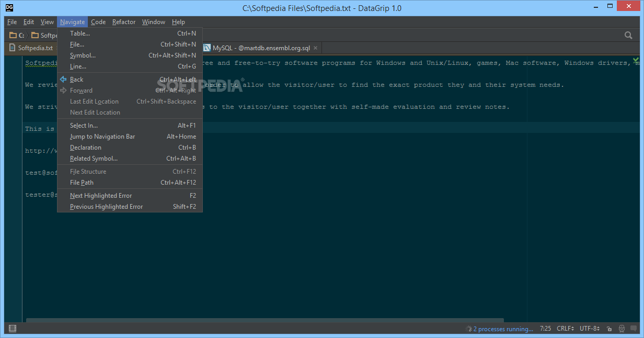
Task: Choose Symbol... menu entry
Action: pos(130,55)
